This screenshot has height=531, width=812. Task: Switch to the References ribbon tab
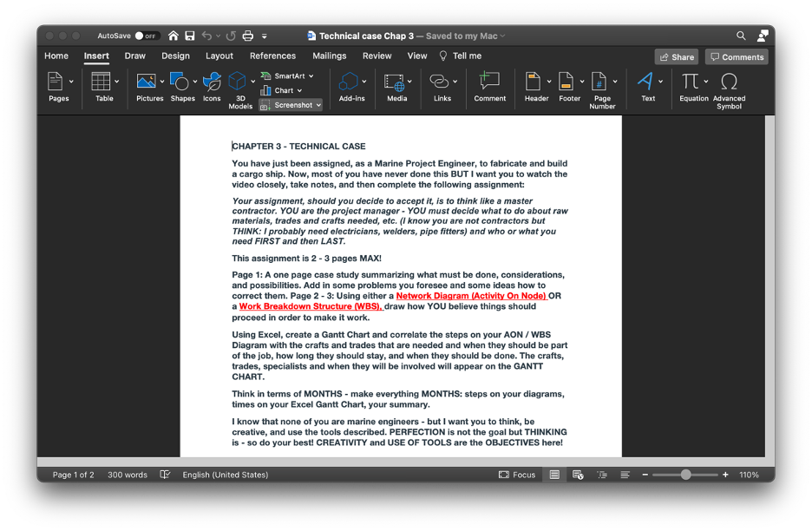[272, 56]
